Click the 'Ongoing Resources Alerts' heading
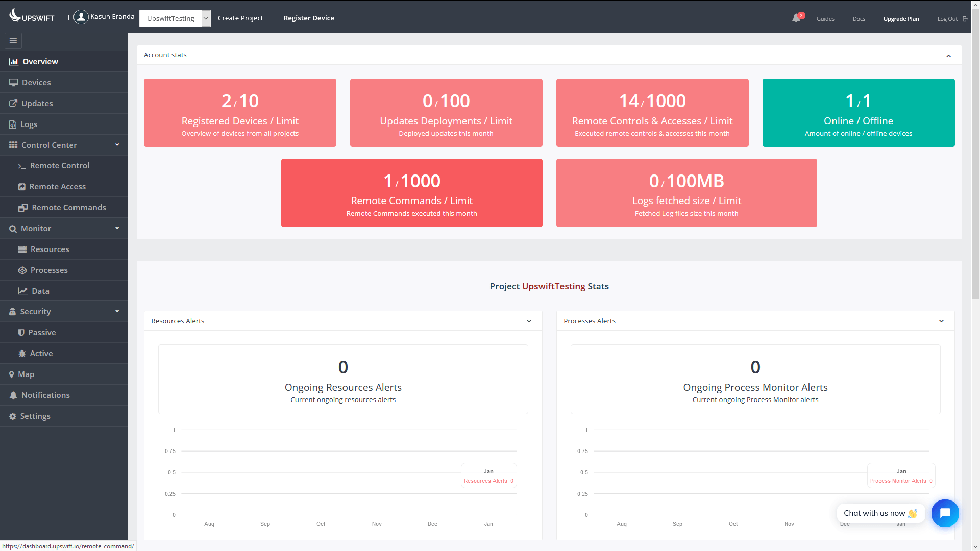Viewport: 980px width, 551px height. point(343,388)
